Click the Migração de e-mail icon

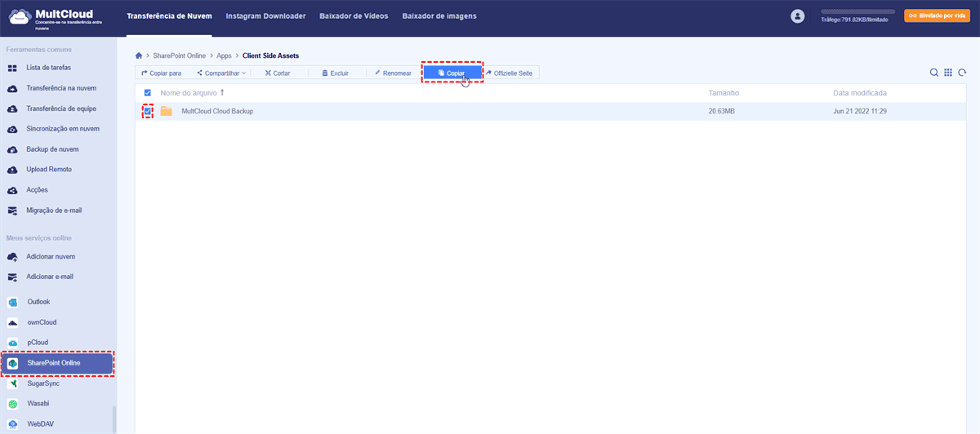[x=12, y=210]
